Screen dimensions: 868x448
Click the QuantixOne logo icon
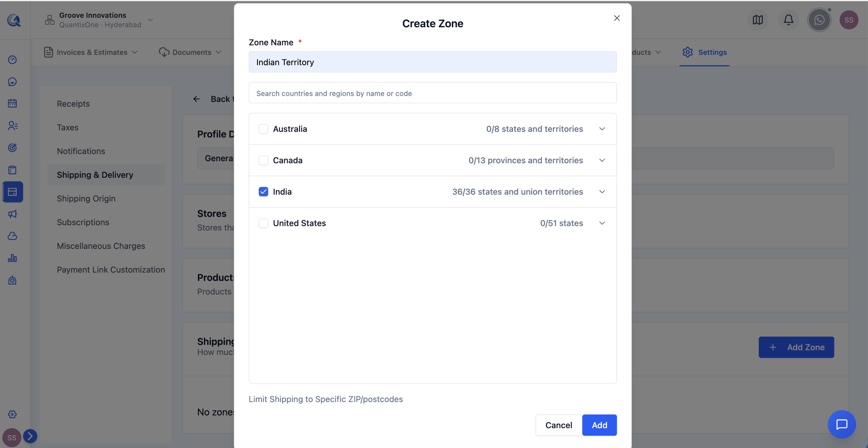(14, 20)
